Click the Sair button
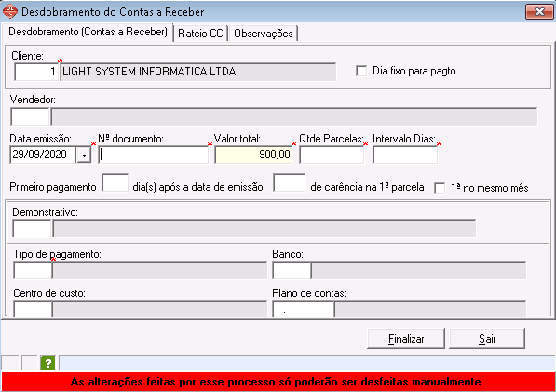The width and height of the screenshot is (556, 392). (487, 339)
